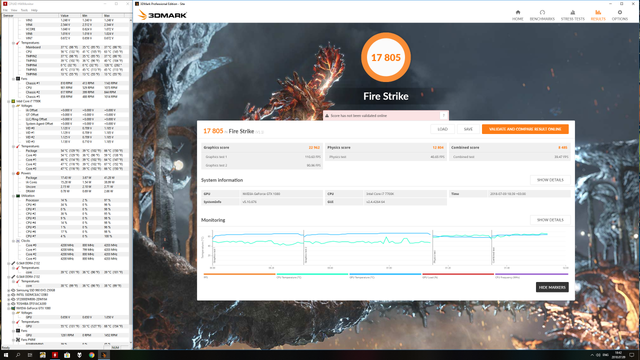
Task: Click the Load button
Action: click(x=442, y=129)
